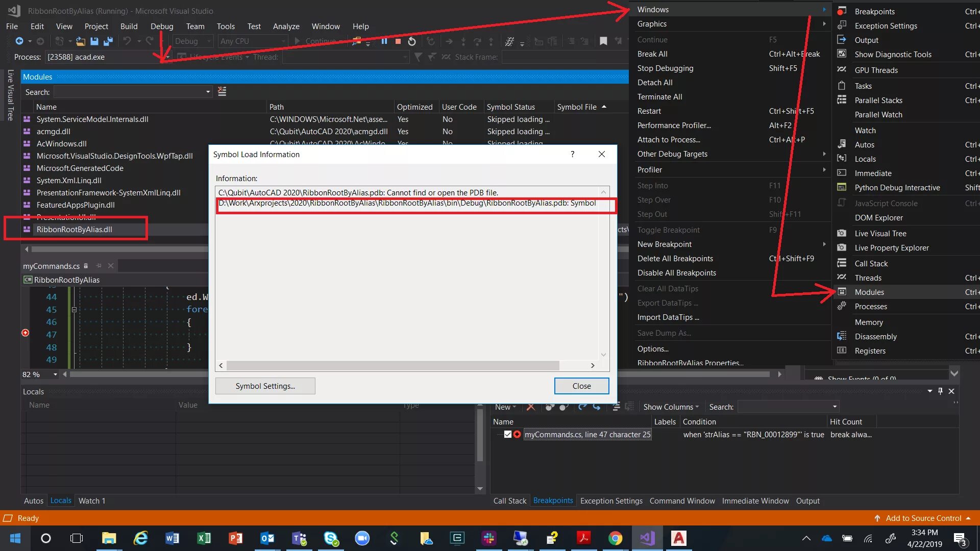
Task: Expand the Modules search box dropdown
Action: tap(208, 92)
